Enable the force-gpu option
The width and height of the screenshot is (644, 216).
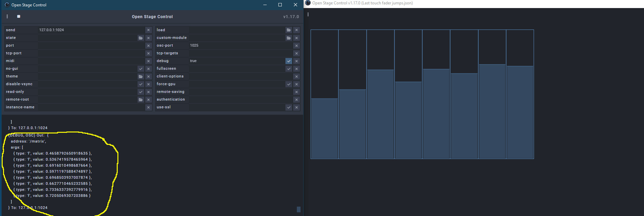click(x=289, y=84)
